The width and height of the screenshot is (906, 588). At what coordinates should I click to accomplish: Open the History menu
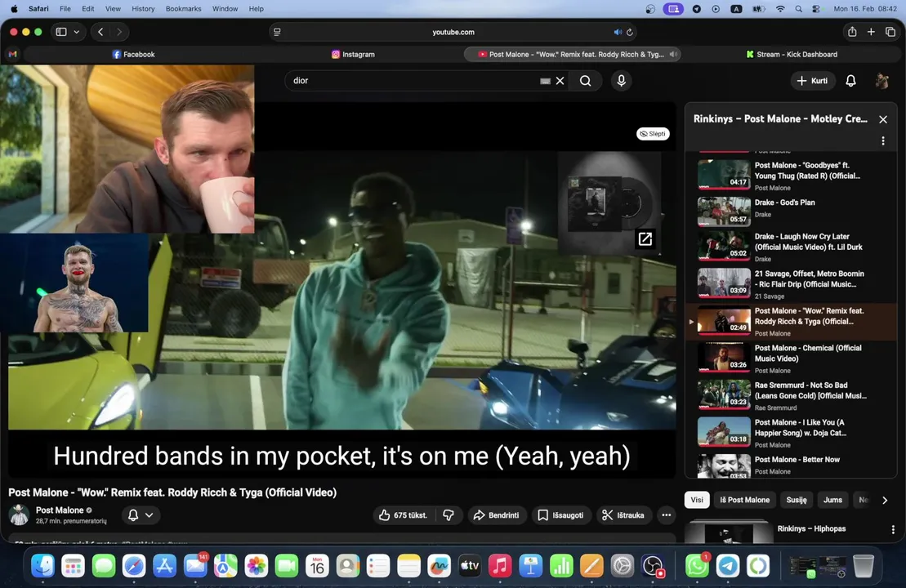(143, 9)
